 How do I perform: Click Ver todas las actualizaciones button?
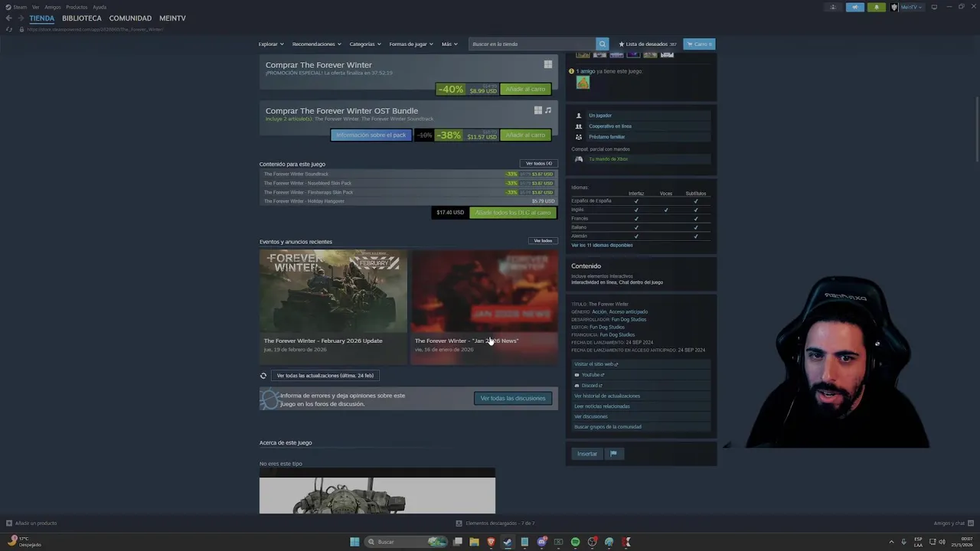coord(325,376)
